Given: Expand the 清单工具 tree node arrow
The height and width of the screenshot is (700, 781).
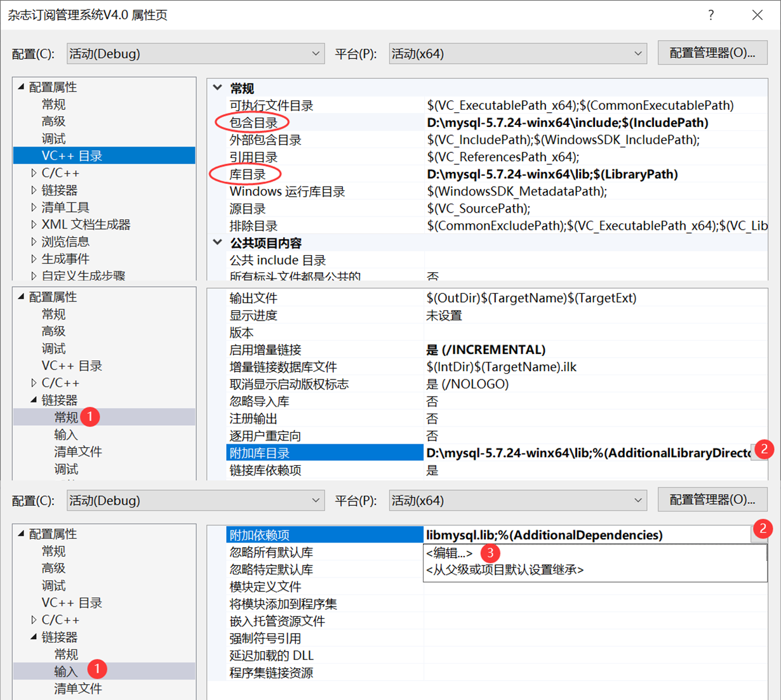Looking at the screenshot, I should [x=34, y=207].
